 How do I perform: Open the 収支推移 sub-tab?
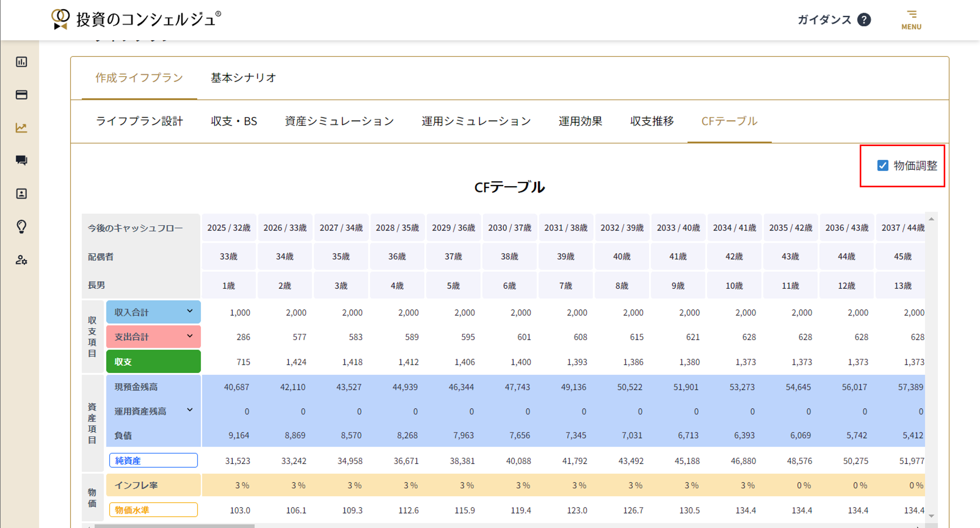(652, 121)
